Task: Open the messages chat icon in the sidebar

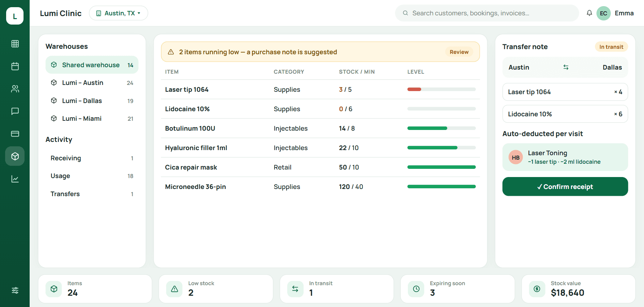Action: 15,111
